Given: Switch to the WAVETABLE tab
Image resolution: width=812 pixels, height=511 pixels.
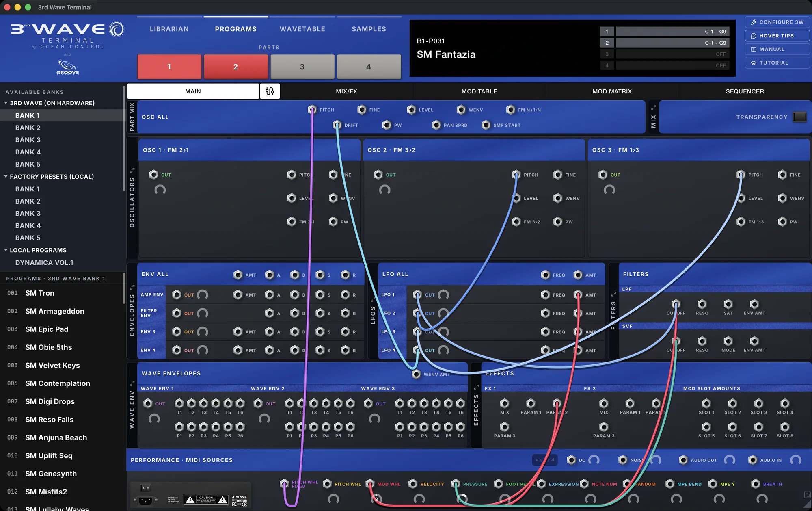Looking at the screenshot, I should pos(302,29).
